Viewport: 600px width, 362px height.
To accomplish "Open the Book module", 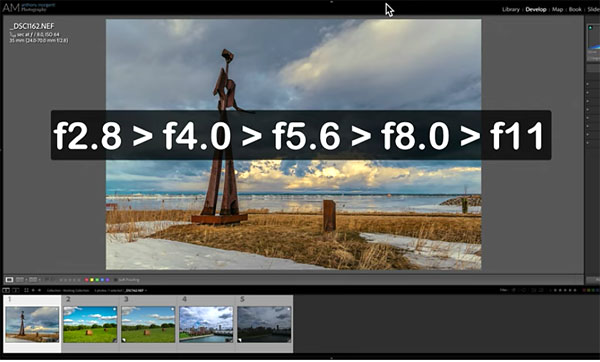I will (575, 9).
